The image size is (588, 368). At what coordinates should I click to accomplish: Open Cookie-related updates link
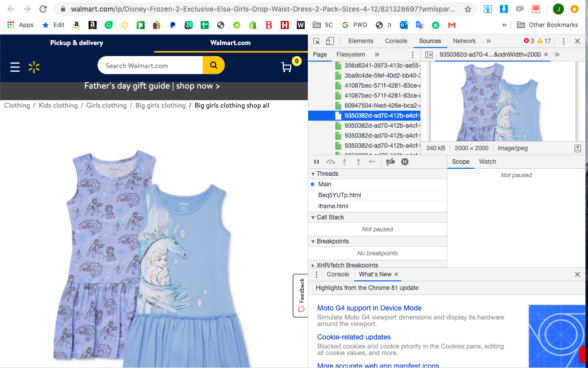pos(354,337)
